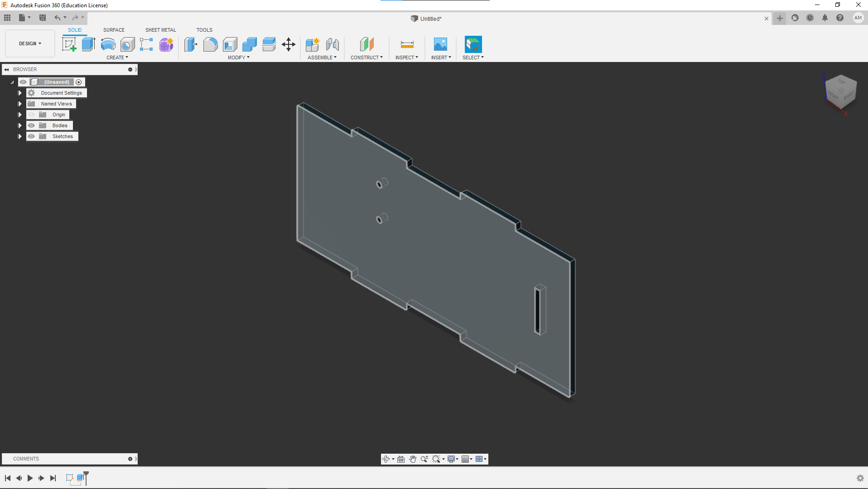Toggle visibility of the Bodies folder

31,125
